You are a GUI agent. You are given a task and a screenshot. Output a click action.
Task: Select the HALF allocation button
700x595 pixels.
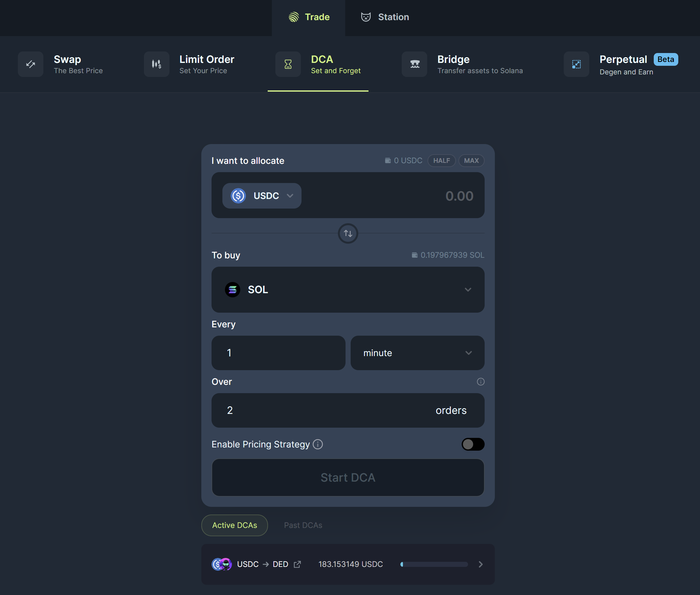[x=441, y=161]
